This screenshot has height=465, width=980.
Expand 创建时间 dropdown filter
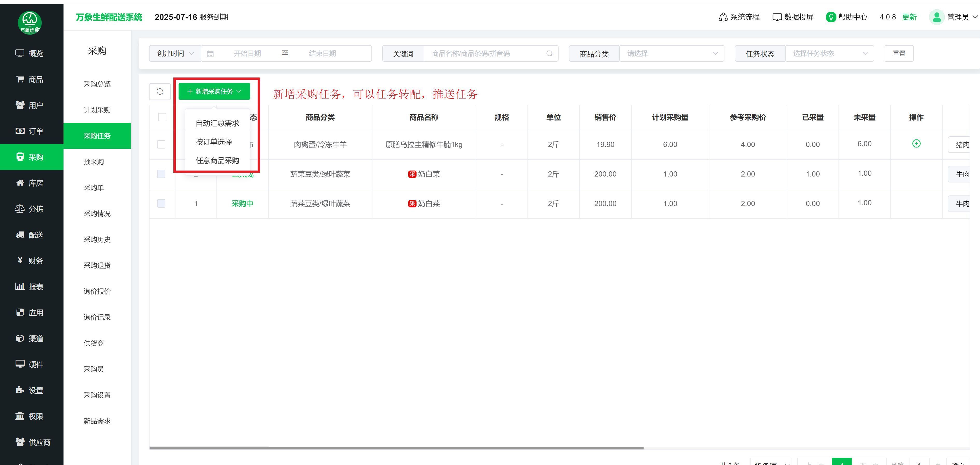pyautogui.click(x=175, y=54)
